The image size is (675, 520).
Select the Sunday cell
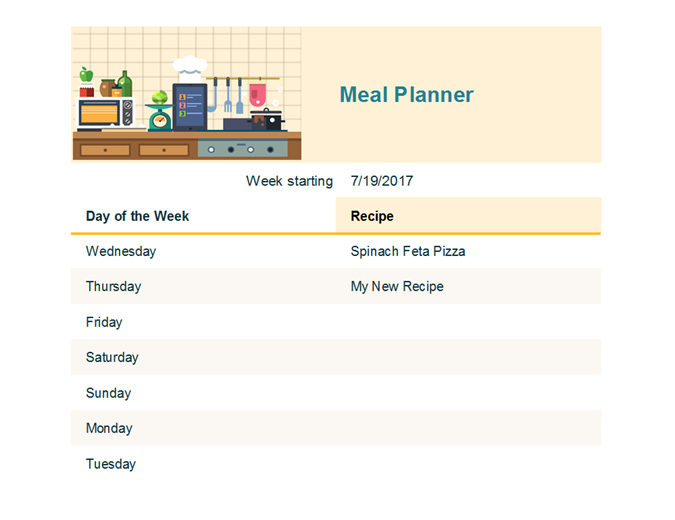[108, 393]
